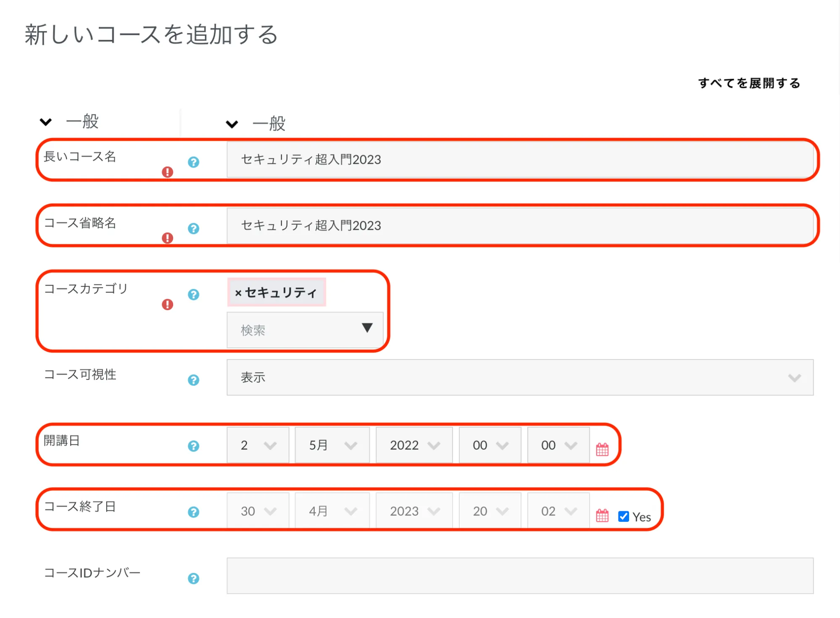The width and height of the screenshot is (840, 618).
Task: Click help icon next to 開講日
Action: tap(193, 446)
